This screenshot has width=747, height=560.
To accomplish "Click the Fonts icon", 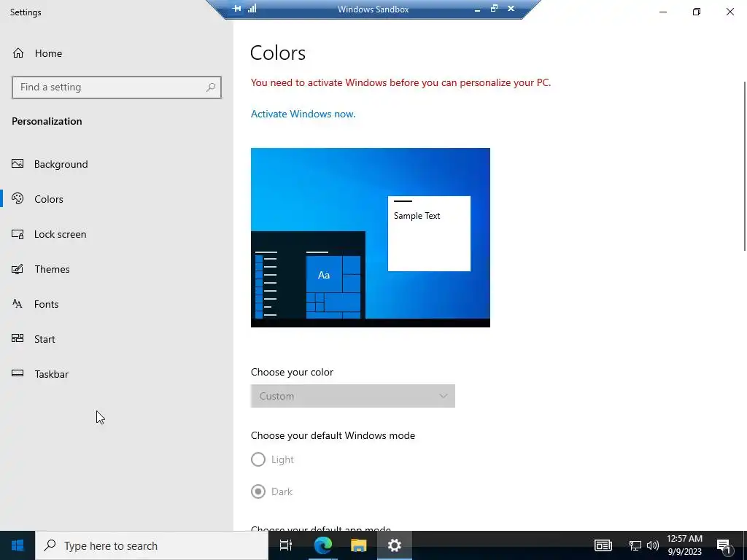I will coord(18,304).
